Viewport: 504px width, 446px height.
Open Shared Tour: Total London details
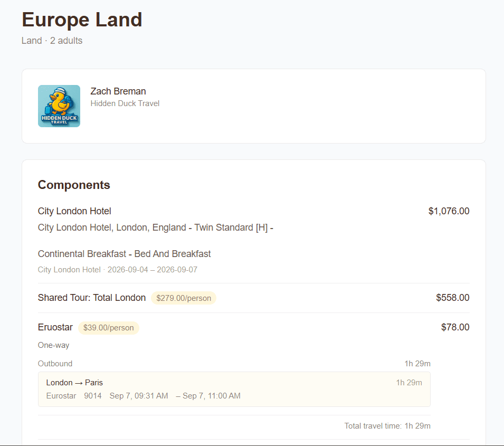point(91,298)
